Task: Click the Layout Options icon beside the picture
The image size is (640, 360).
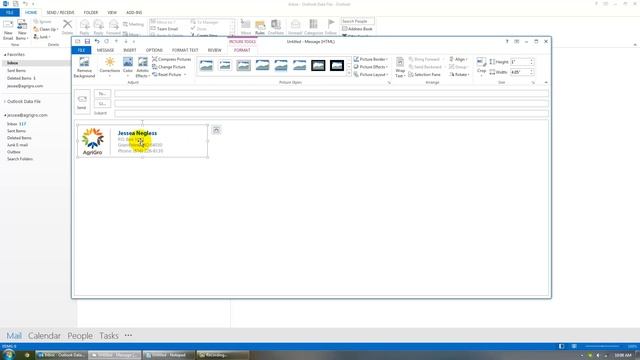Action: coord(216,130)
